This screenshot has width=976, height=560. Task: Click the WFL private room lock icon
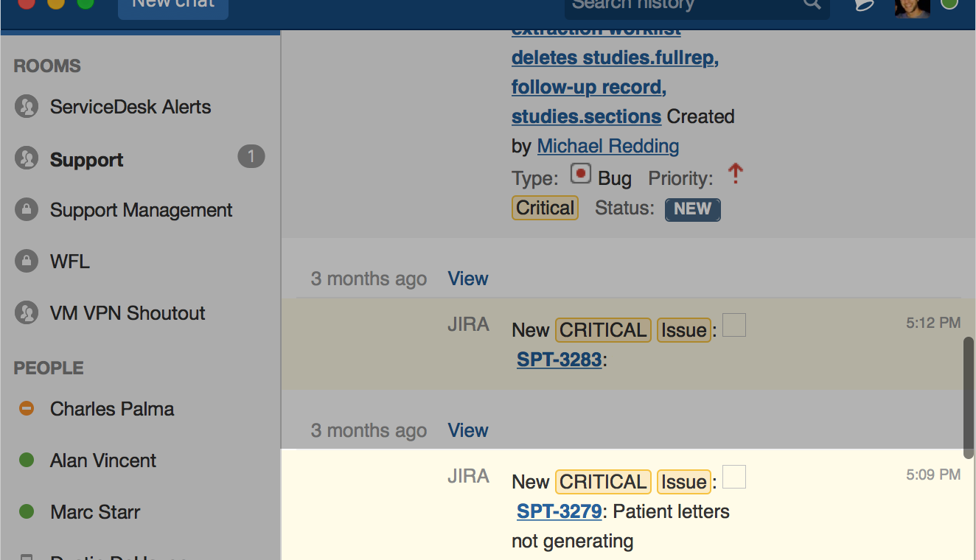(27, 262)
